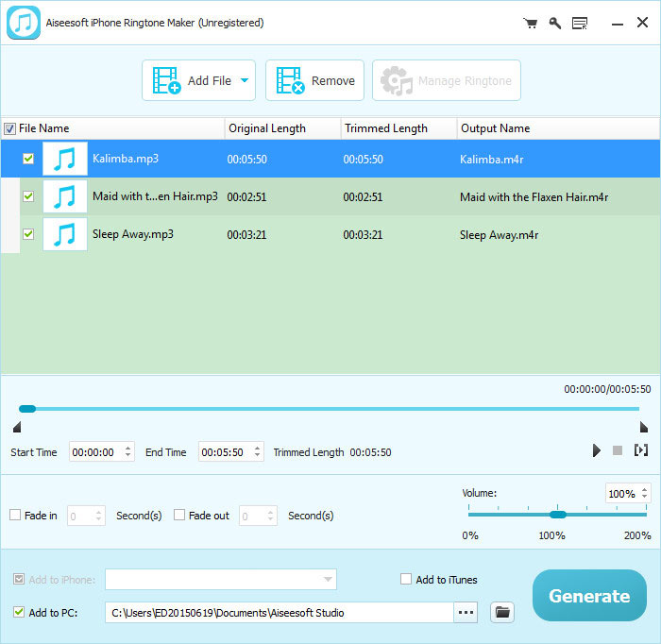Click the Kalimba.m4r output name
The image size is (661, 644).
492,160
